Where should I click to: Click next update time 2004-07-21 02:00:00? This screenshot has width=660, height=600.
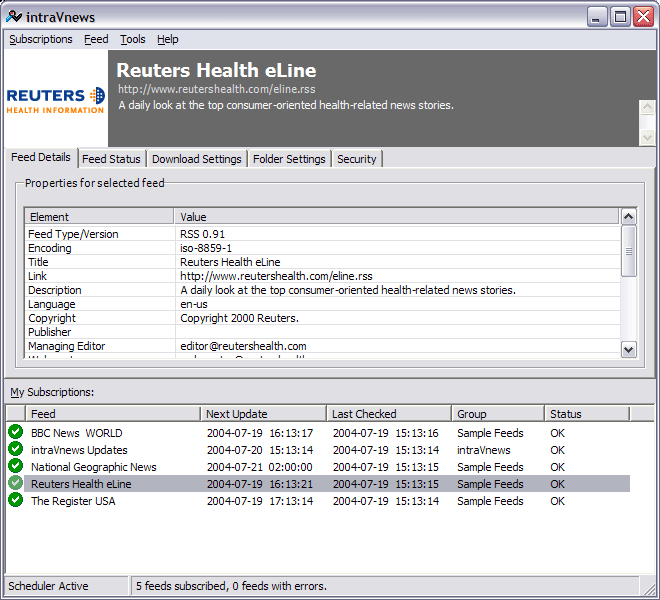pos(260,467)
